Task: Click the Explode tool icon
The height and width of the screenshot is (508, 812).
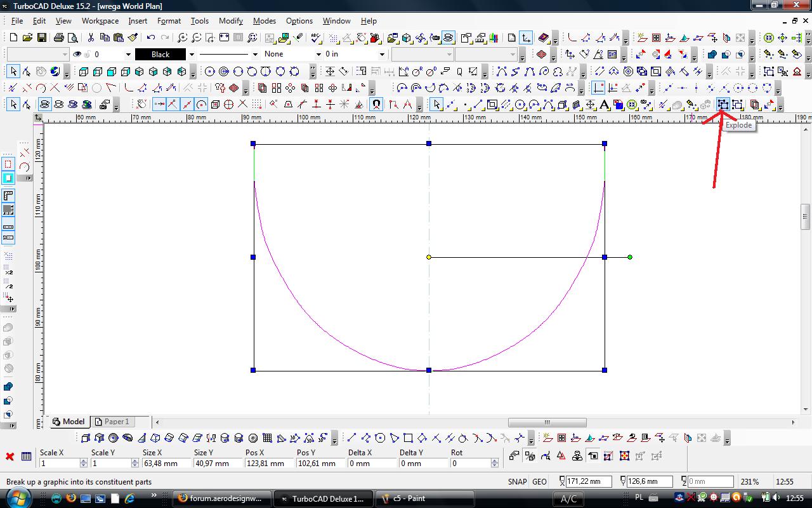Action: [x=723, y=105]
